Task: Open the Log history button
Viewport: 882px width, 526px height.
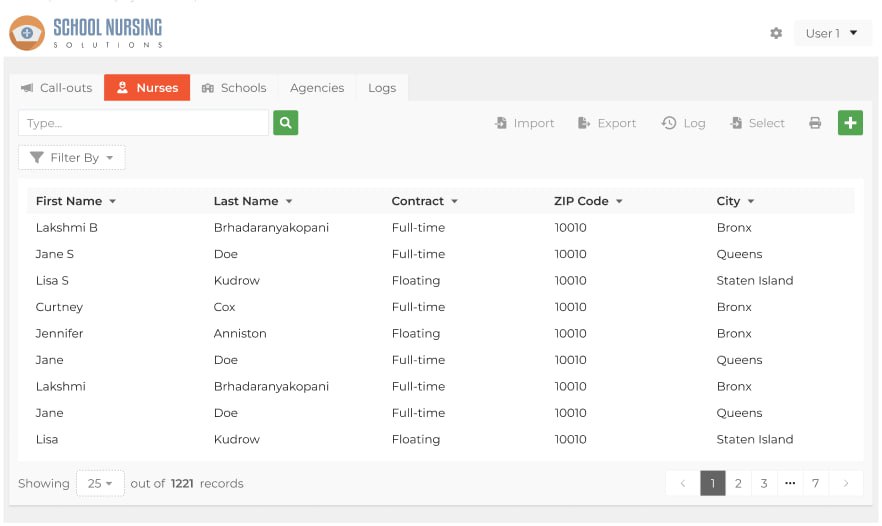Action: click(684, 123)
